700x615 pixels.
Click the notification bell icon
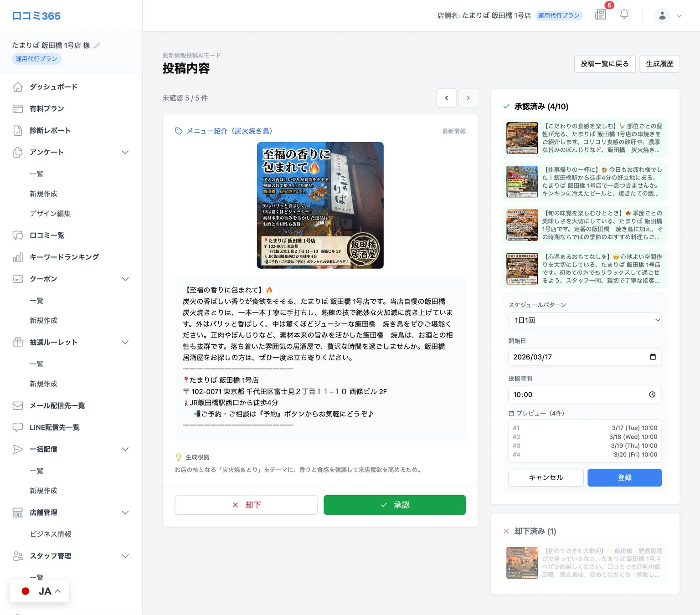[x=624, y=15]
